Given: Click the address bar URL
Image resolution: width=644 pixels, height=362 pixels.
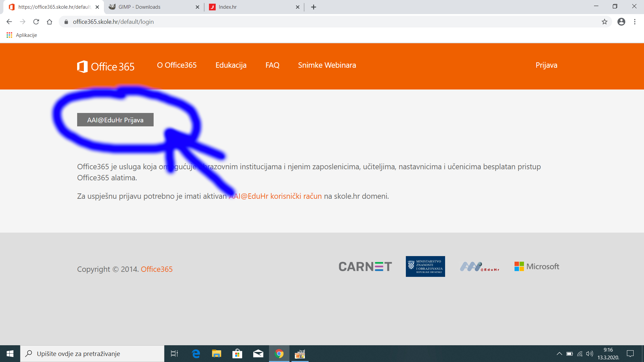Looking at the screenshot, I should pos(113,22).
